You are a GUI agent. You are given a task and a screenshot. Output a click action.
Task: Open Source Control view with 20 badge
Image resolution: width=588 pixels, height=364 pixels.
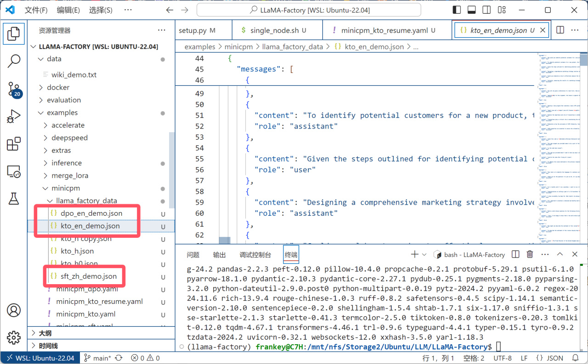[x=14, y=89]
